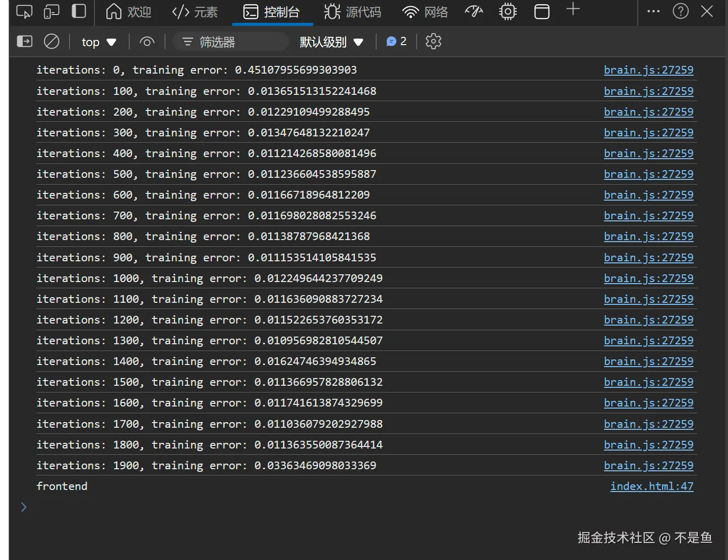Show the console sidebar panel
Viewport: 728px width, 560px height.
[x=24, y=41]
